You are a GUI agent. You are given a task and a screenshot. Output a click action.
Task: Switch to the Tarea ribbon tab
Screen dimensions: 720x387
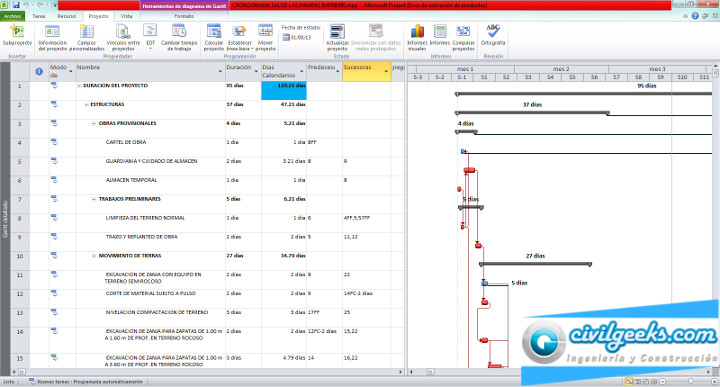(39, 16)
